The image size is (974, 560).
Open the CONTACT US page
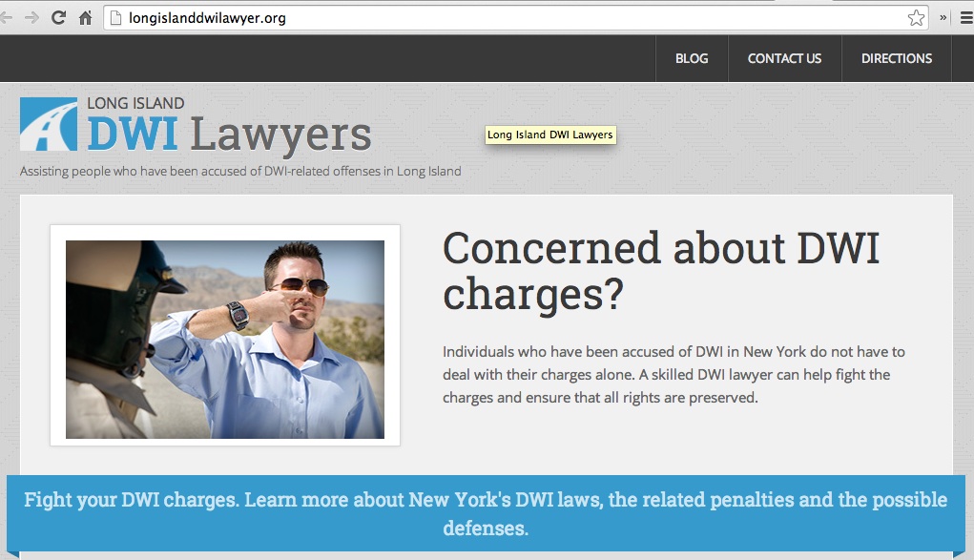pos(784,58)
